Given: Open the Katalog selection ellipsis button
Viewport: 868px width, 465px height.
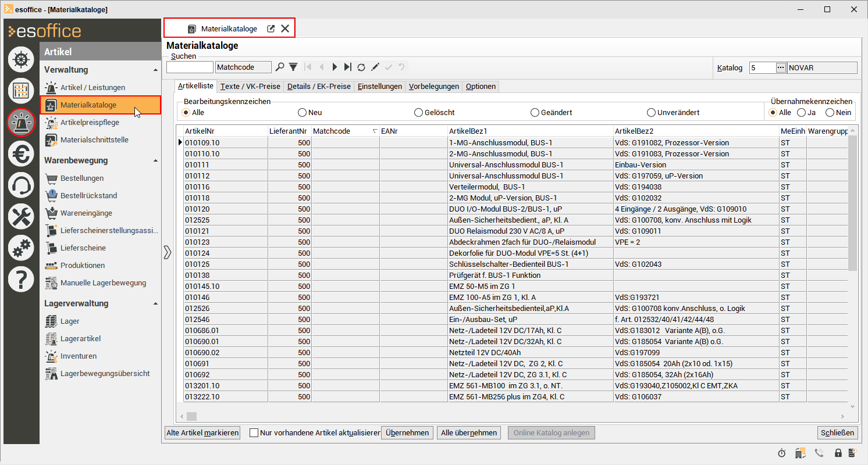Looking at the screenshot, I should tap(781, 67).
